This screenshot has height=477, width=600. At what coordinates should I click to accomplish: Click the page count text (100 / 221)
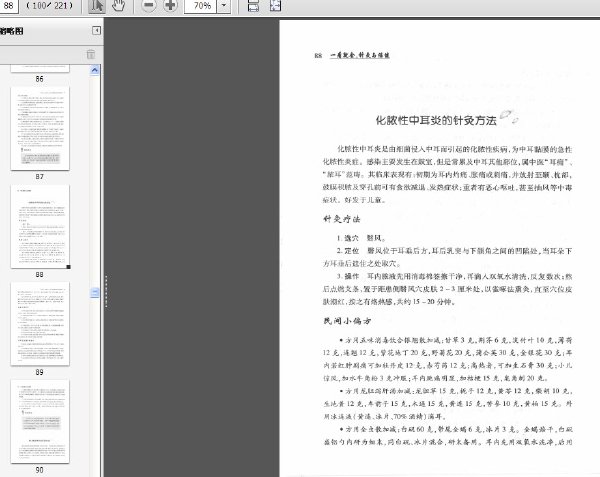pyautogui.click(x=50, y=6)
